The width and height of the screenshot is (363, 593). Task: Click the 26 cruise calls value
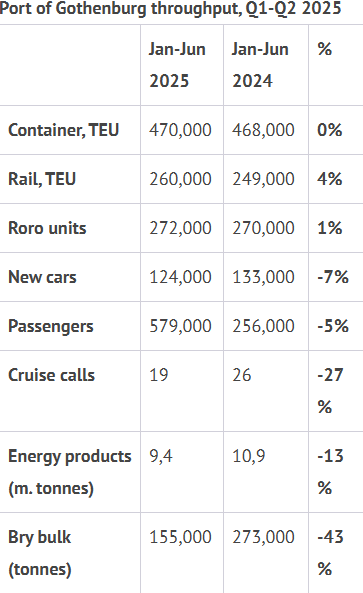[x=242, y=375]
